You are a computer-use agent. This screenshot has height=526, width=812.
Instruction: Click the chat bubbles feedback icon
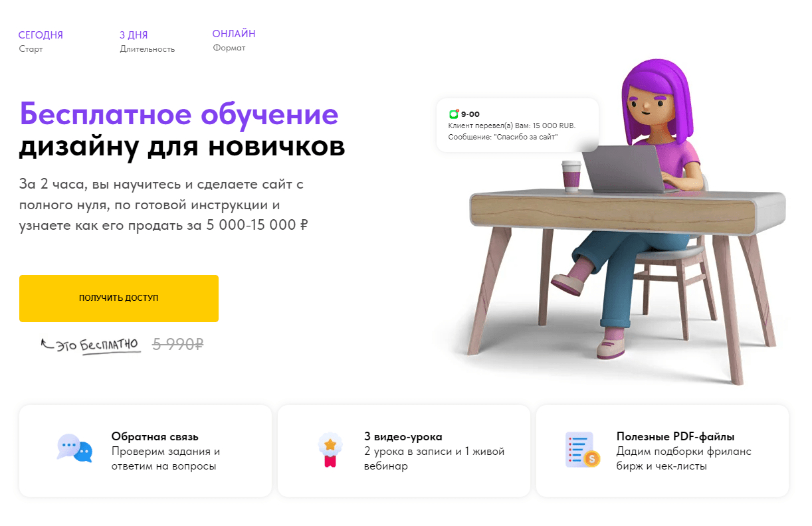coord(74,448)
